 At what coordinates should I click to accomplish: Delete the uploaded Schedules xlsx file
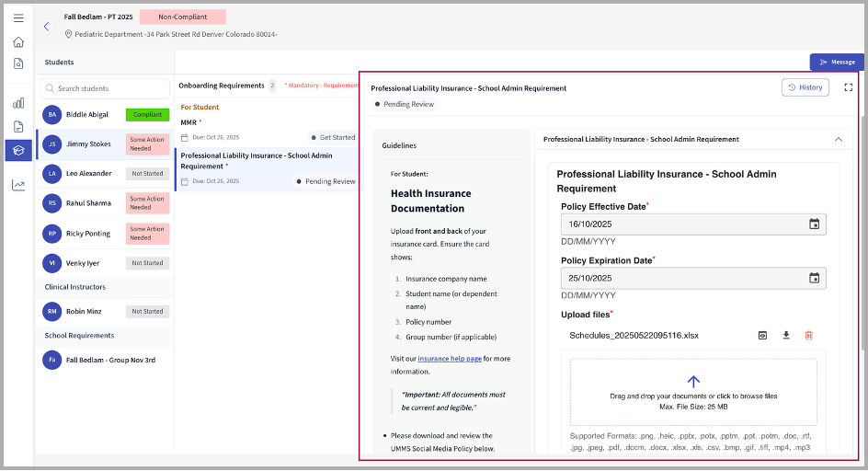809,336
